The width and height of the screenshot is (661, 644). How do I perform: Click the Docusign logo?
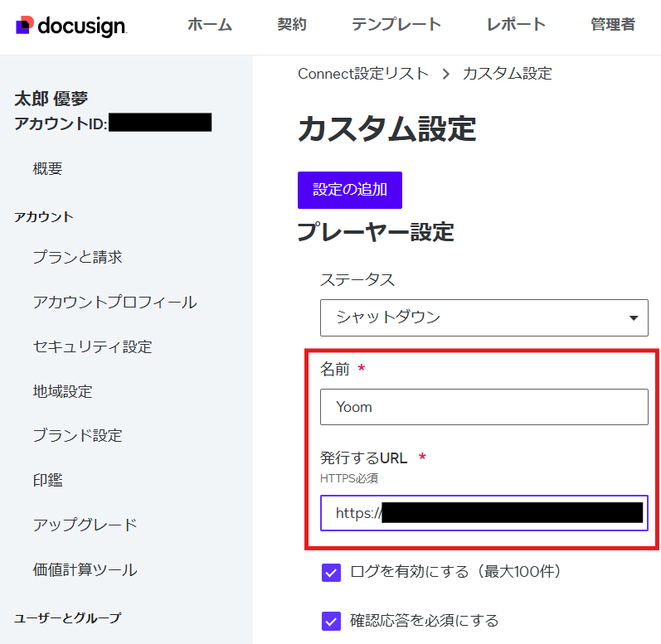click(x=71, y=26)
